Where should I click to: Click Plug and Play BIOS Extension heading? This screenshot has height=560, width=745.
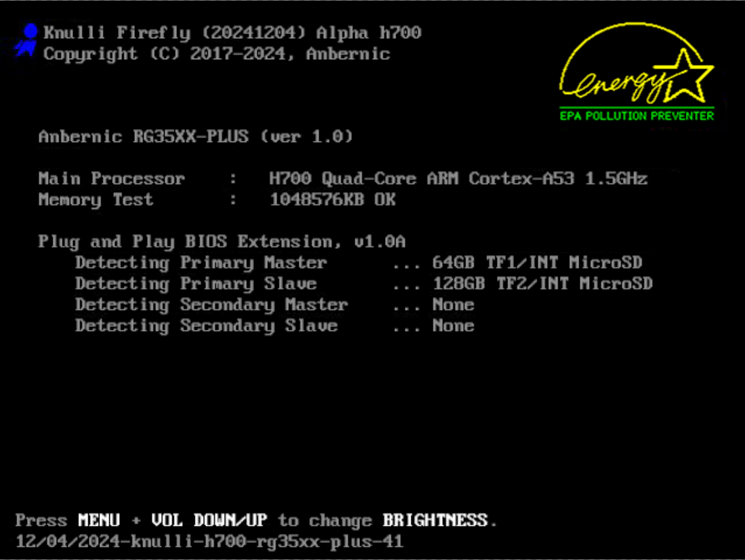click(222, 242)
